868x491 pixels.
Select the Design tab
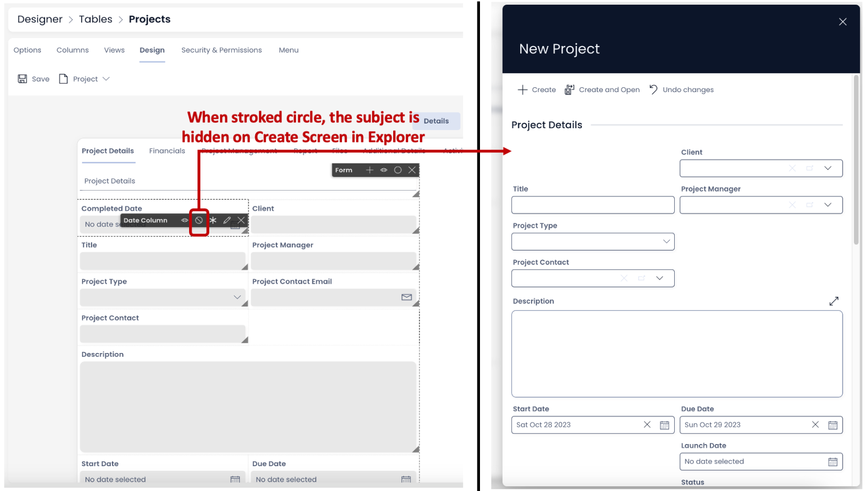coord(152,50)
